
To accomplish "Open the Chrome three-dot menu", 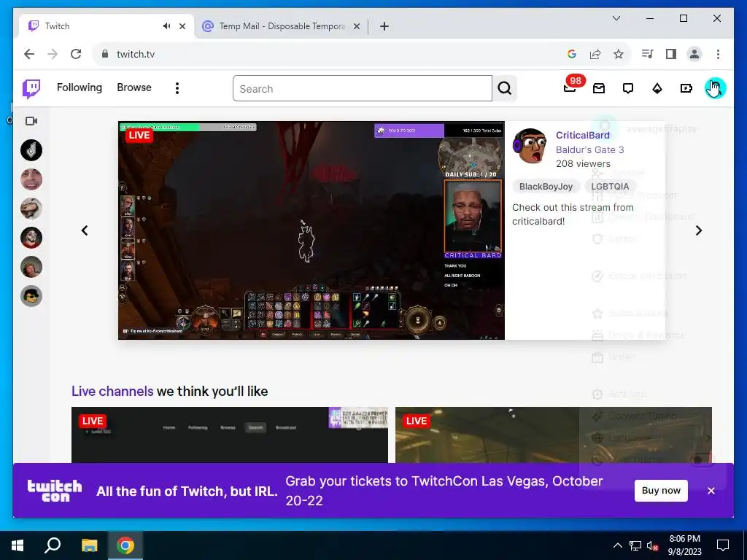I will point(718,54).
